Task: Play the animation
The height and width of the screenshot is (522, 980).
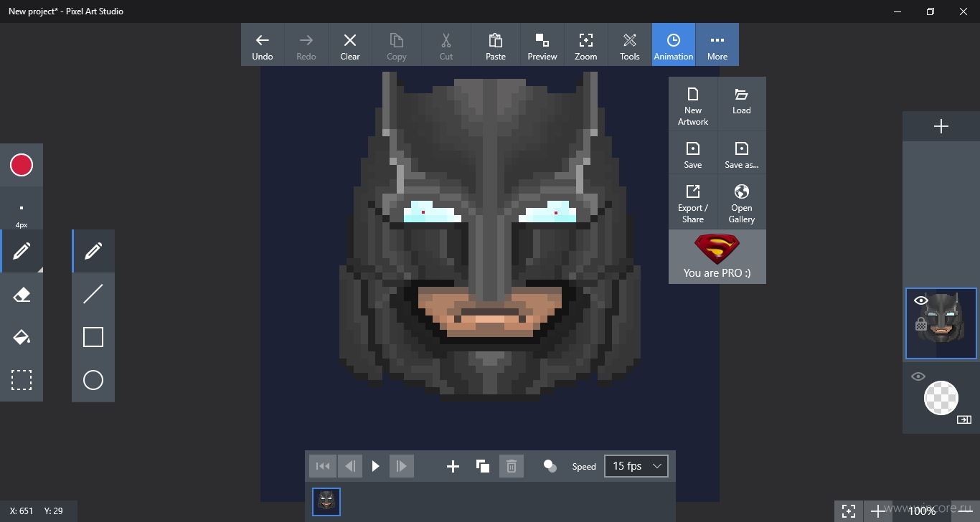Action: [x=375, y=466]
